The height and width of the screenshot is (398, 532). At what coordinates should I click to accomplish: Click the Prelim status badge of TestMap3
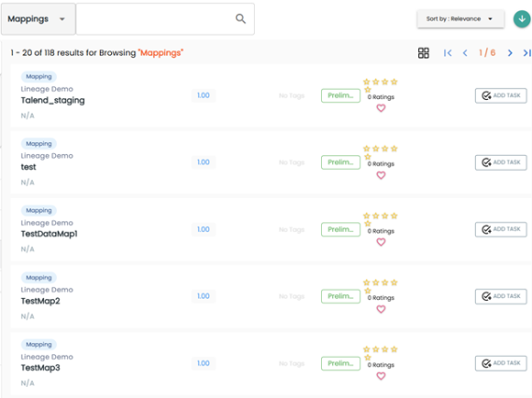pos(341,363)
